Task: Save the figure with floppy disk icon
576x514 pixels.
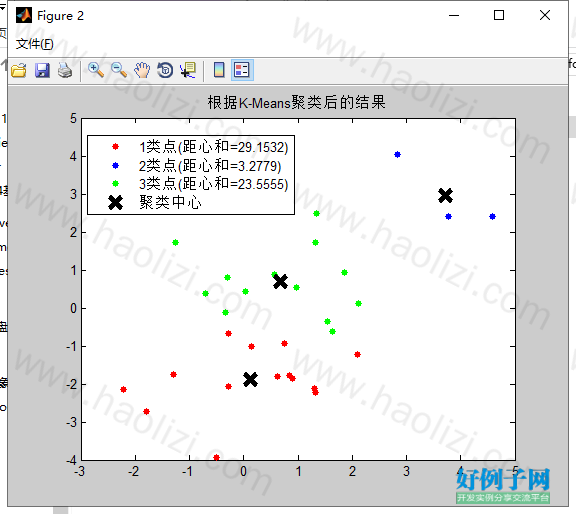Action: (42, 70)
